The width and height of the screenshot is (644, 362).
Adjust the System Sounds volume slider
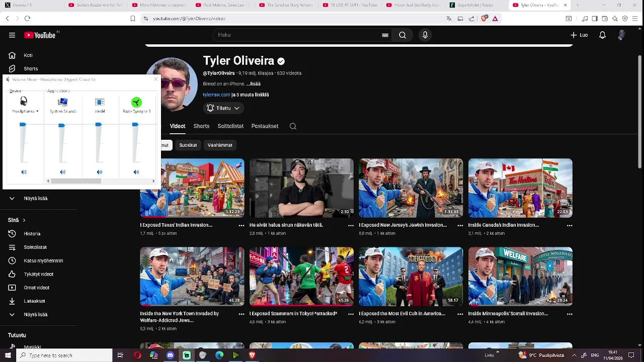[61, 125]
